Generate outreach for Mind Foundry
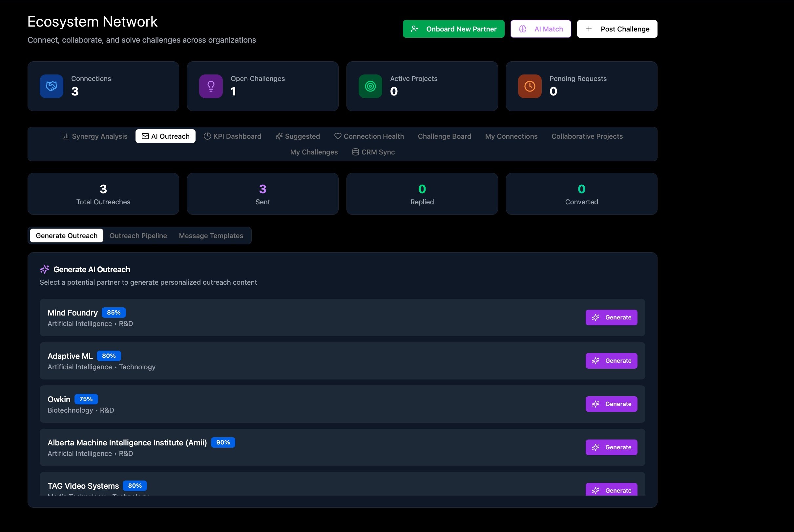 (611, 317)
